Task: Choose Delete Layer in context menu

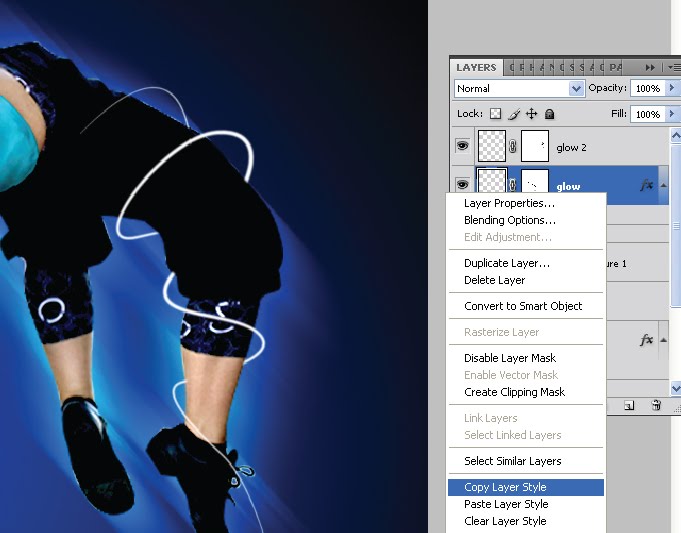Action: point(526,280)
